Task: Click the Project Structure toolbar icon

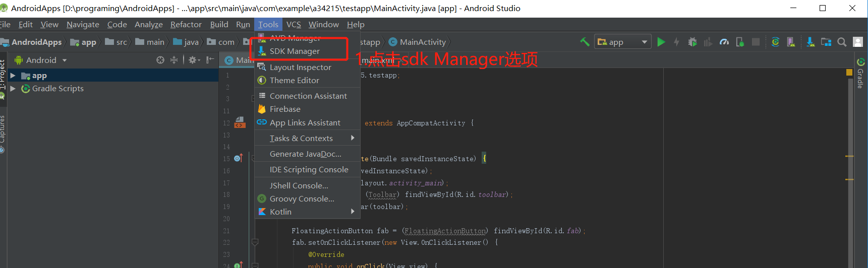Action: coord(826,42)
